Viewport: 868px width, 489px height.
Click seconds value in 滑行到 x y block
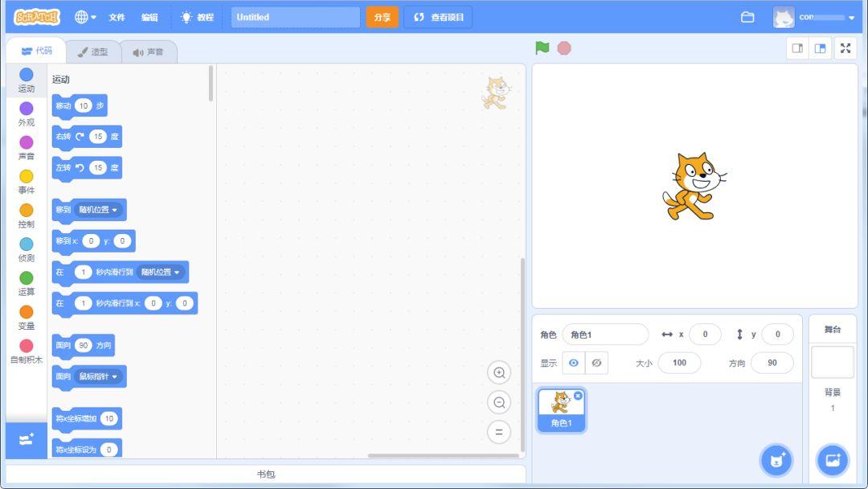click(x=83, y=303)
